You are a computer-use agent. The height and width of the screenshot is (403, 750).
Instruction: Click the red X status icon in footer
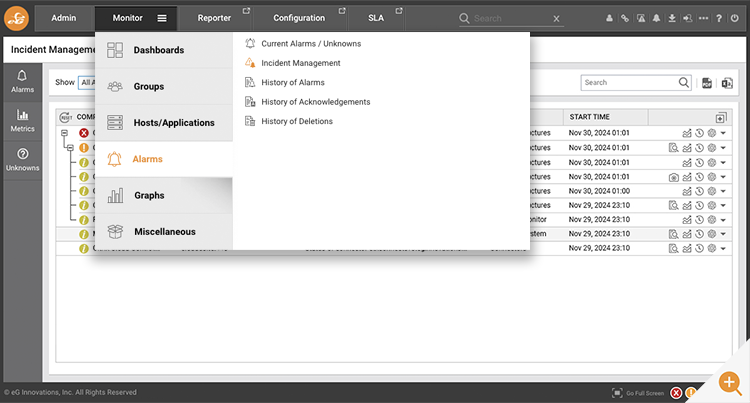[x=676, y=393]
